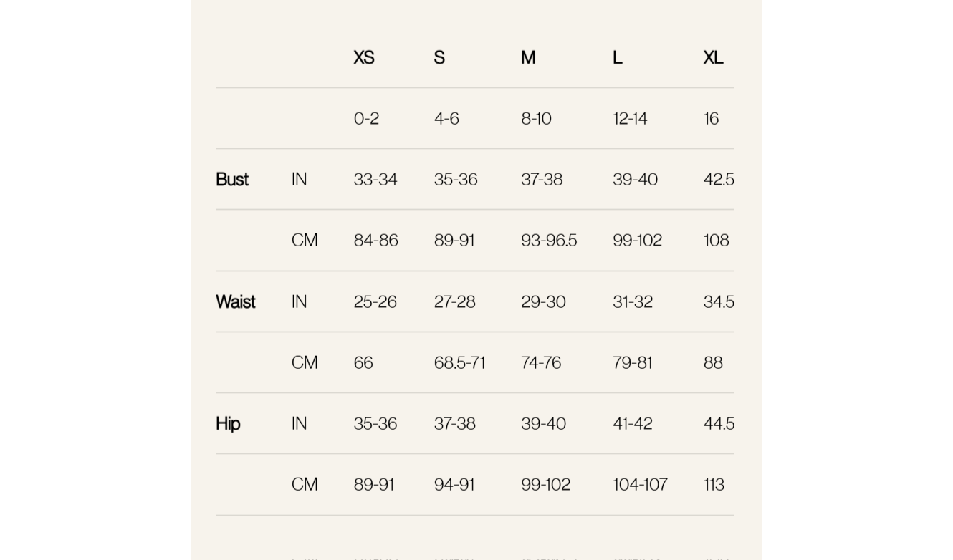Click the Hip row label
The height and width of the screenshot is (560, 953).
coord(228,424)
